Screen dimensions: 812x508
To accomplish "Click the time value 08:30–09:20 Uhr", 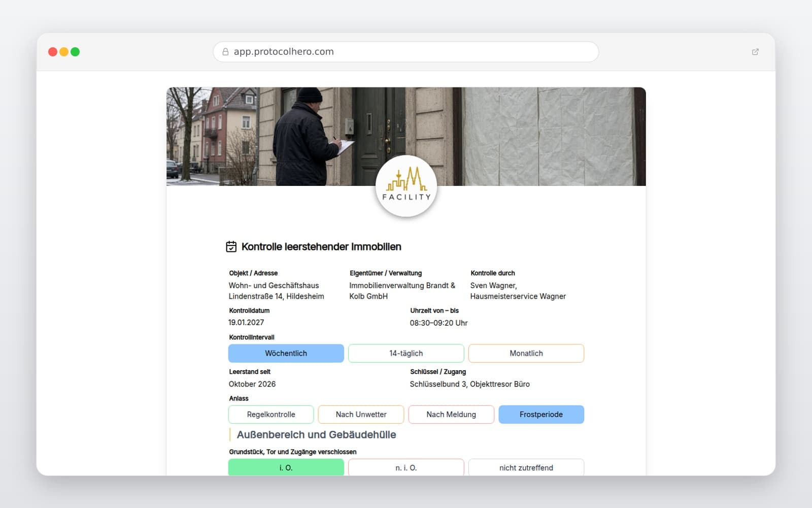I will pyautogui.click(x=439, y=323).
